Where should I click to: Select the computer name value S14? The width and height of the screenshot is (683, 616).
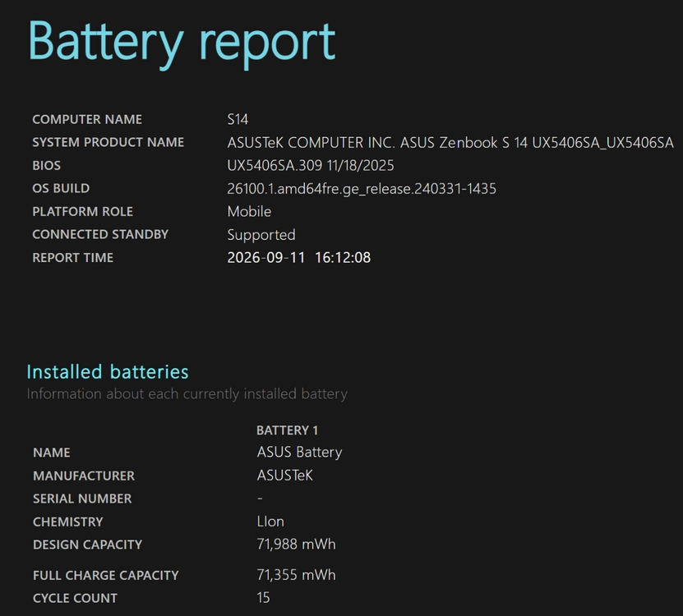pyautogui.click(x=238, y=119)
